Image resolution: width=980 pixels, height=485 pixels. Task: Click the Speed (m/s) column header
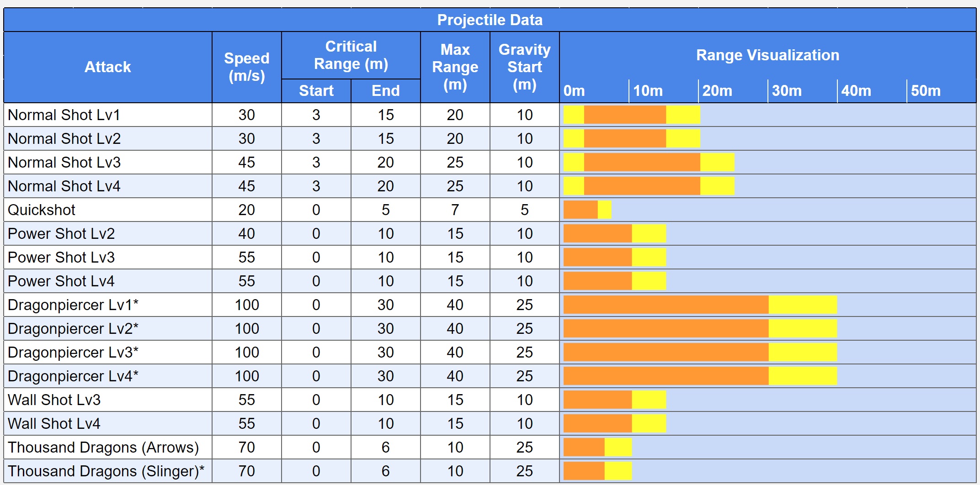(x=247, y=67)
